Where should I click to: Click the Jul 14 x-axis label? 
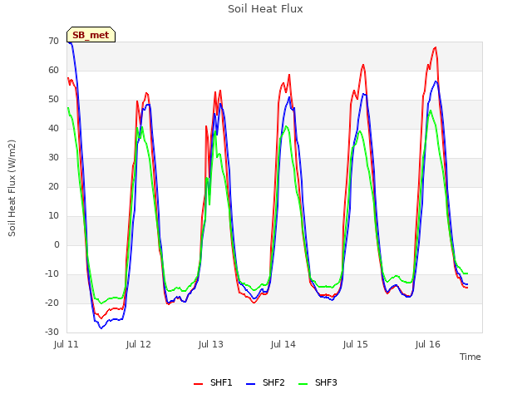click(283, 344)
